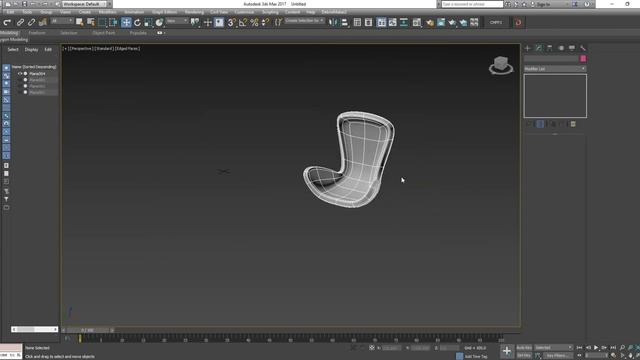640x360 pixels.
Task: Open the reference coordinate system dropdown
Action: 177,21
